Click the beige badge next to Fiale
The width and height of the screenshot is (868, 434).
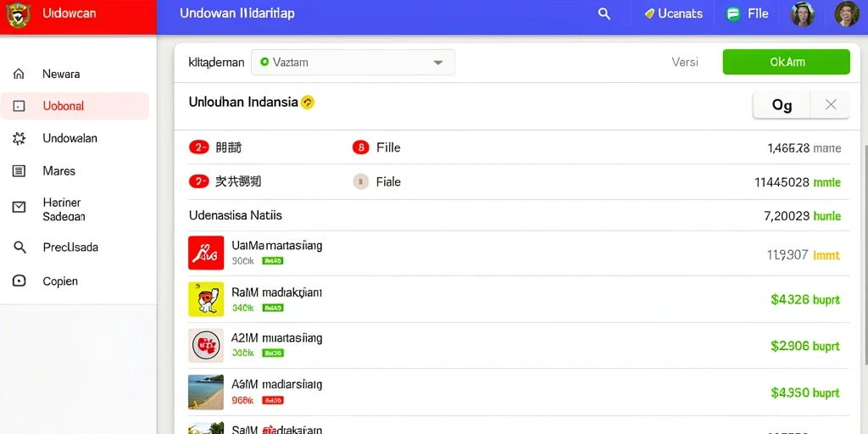coord(360,181)
